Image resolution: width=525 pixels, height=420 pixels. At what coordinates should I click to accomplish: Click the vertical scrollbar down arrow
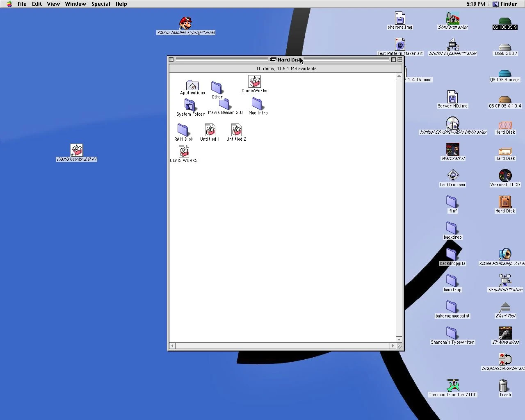pos(399,340)
